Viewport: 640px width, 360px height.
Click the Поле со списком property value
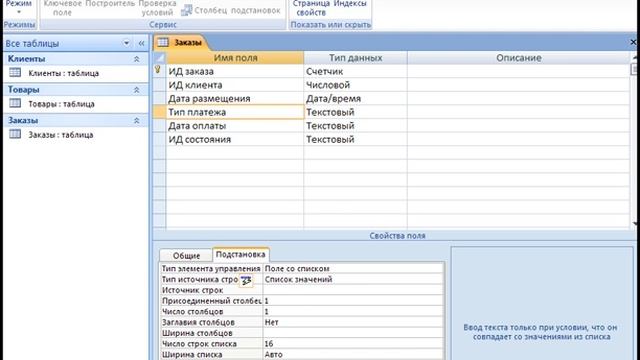[x=353, y=269]
